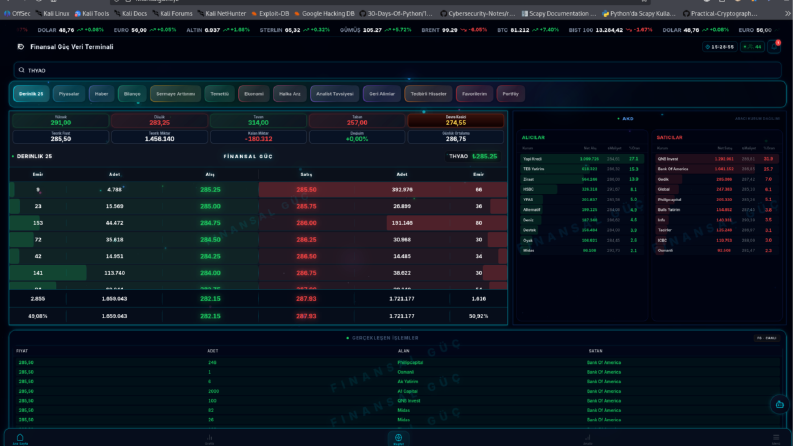Viewport: 793px width, 446px height.
Task: Click the Yüksek 291,00 price box
Action: click(x=61, y=120)
